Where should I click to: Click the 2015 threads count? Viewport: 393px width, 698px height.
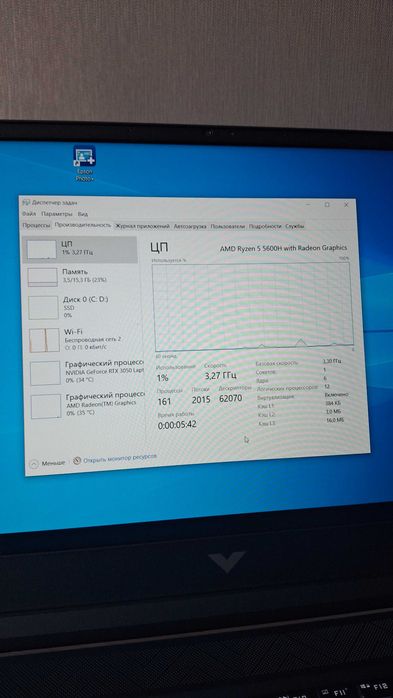coord(201,400)
